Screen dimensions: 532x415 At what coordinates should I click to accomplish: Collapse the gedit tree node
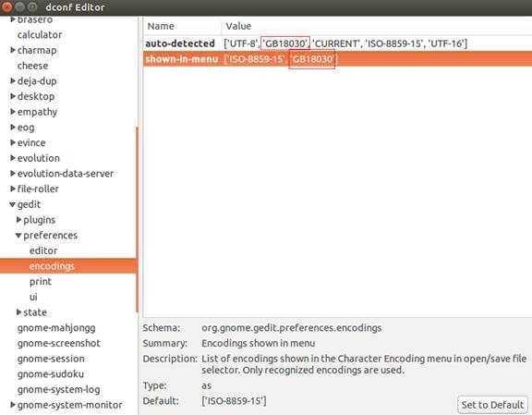tap(13, 204)
